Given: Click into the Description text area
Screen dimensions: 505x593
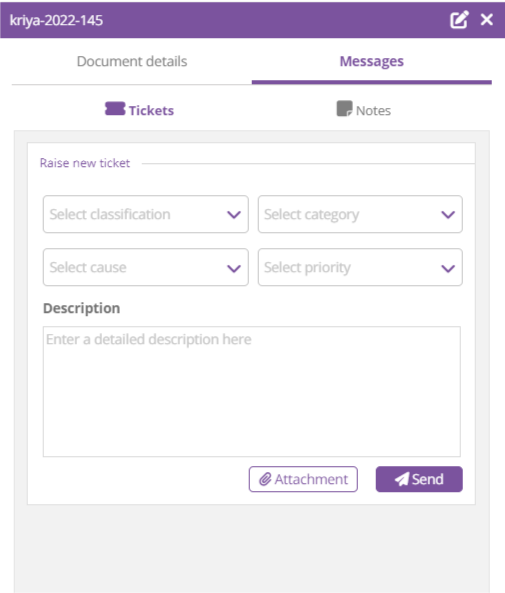Looking at the screenshot, I should tap(252, 391).
